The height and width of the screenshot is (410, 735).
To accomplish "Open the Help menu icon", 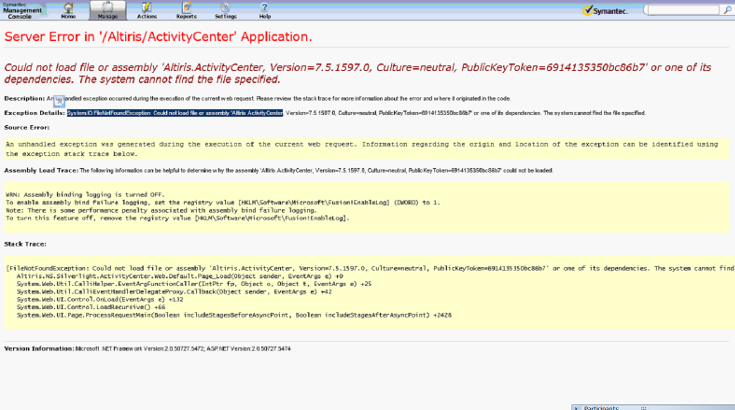I will 264,10.
